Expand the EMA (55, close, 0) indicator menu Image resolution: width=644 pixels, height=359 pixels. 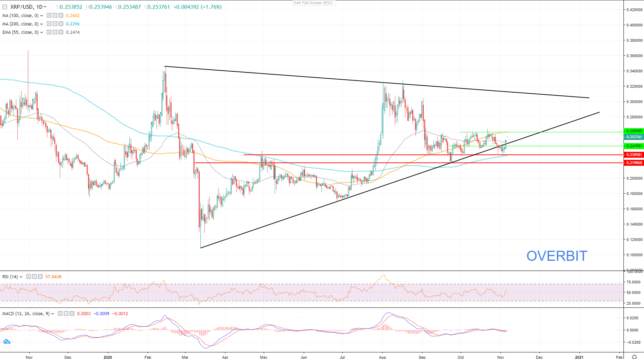tap(42, 32)
